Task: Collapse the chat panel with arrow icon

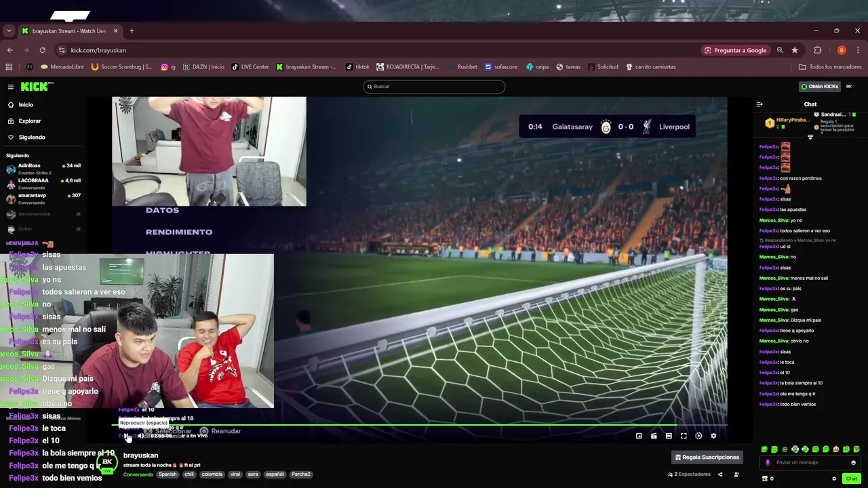Action: 759,104
